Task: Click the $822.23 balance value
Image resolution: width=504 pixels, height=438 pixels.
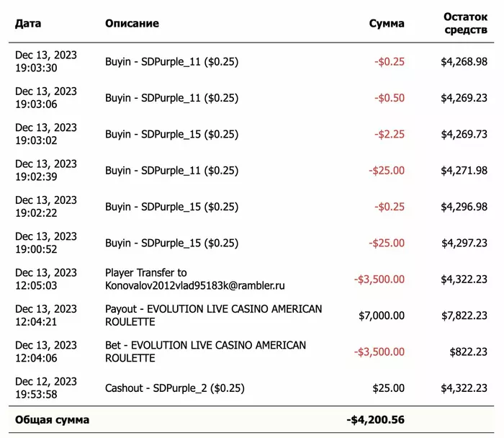Action: (x=468, y=352)
